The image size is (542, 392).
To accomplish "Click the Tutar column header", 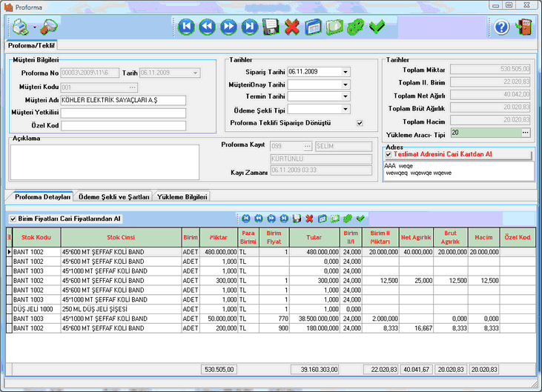I will pyautogui.click(x=314, y=237).
